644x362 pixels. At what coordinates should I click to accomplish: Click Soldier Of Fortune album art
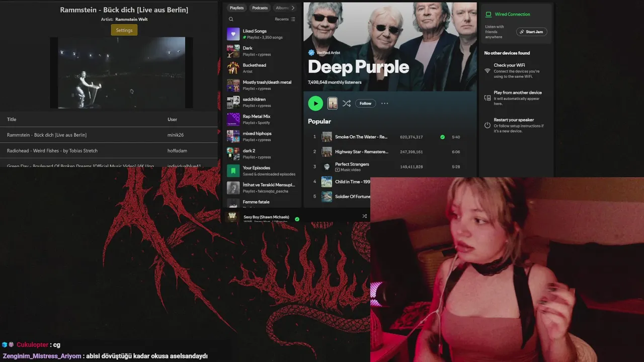tap(327, 197)
